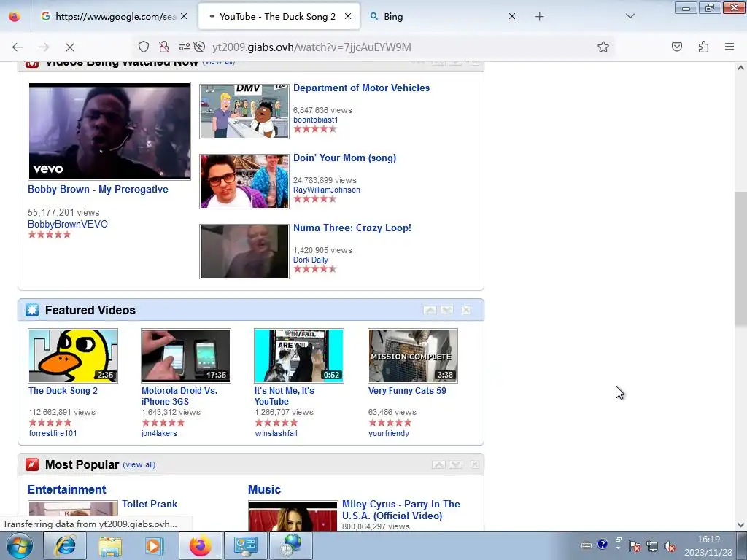Bookmark this page with the star icon

[603, 47]
